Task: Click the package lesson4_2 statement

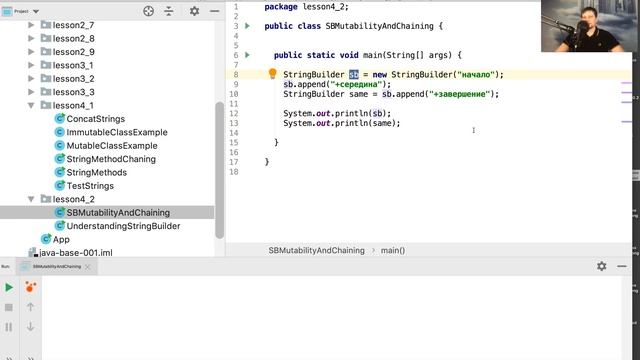Action: (307, 7)
